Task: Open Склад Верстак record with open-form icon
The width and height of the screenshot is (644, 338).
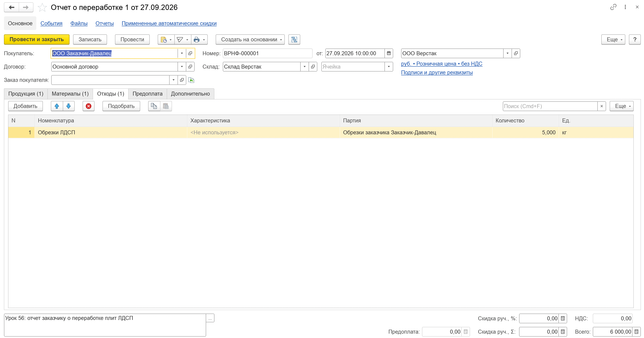Action: point(313,67)
